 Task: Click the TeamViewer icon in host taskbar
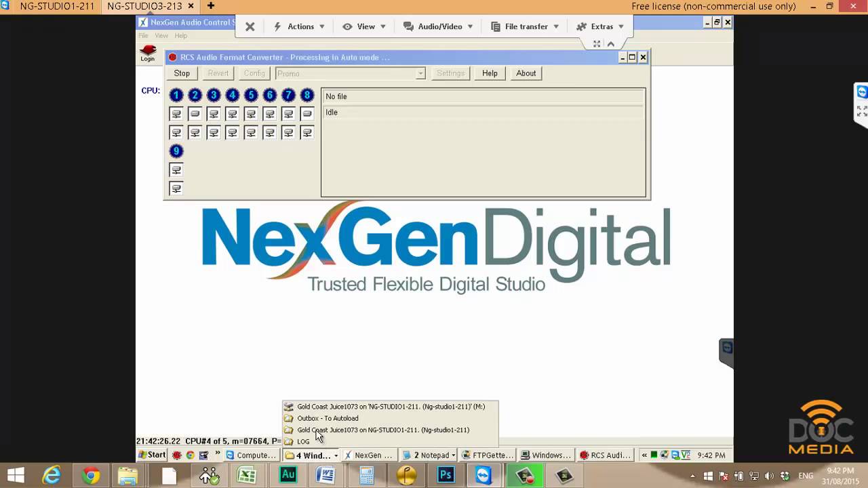coord(483,475)
